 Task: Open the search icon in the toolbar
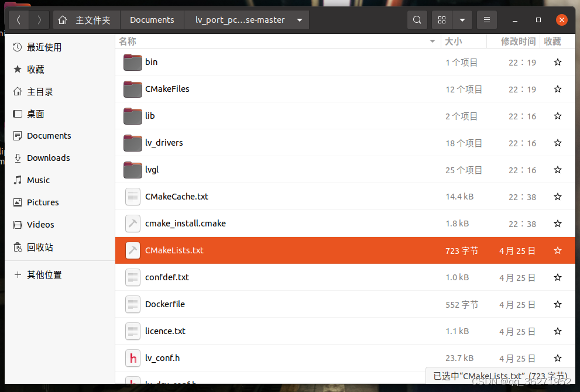click(x=417, y=19)
